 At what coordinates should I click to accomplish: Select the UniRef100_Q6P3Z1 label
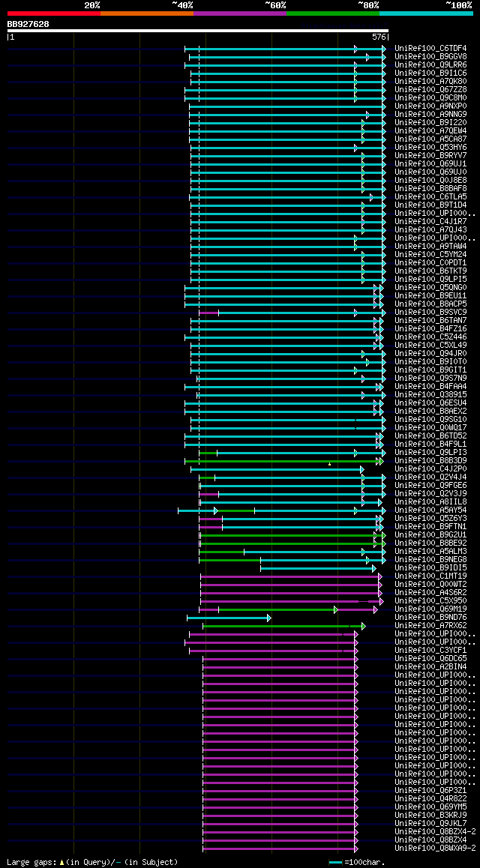point(430,791)
